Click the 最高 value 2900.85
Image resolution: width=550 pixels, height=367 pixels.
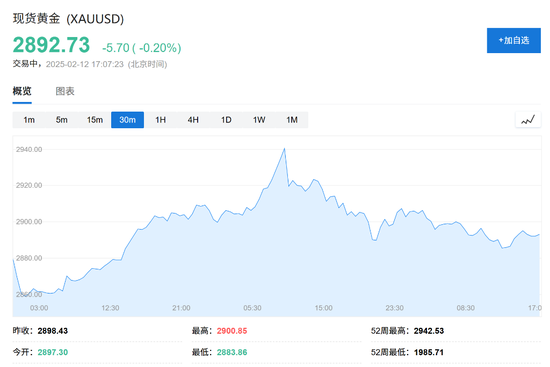tap(232, 331)
